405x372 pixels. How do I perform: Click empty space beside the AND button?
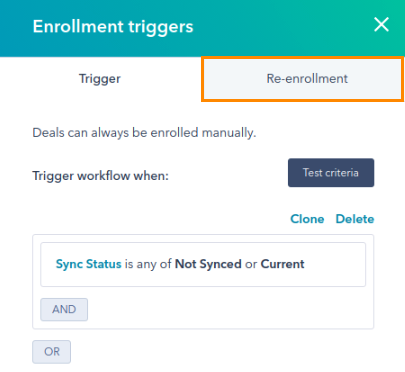pos(227,309)
